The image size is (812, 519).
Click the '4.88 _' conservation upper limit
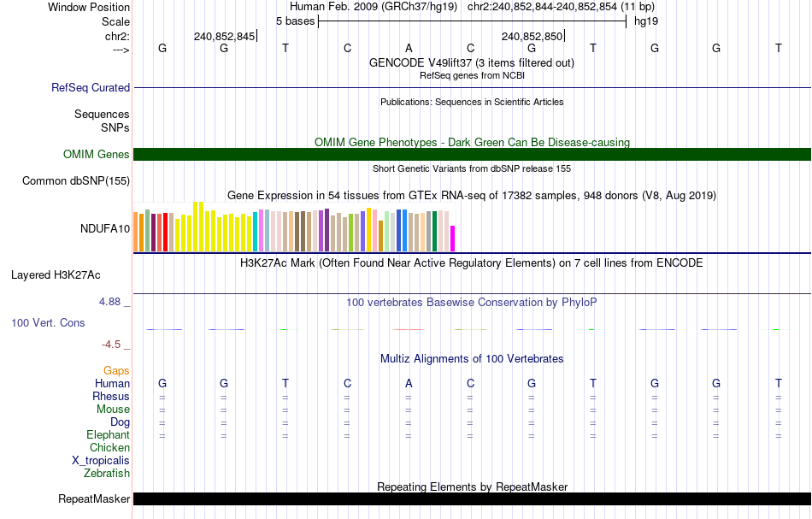(115, 302)
